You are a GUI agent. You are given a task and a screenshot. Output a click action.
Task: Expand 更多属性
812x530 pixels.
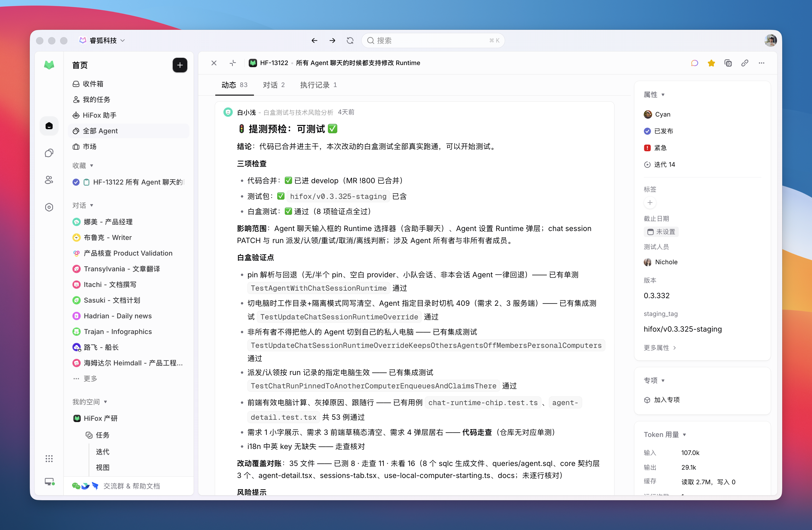point(660,348)
